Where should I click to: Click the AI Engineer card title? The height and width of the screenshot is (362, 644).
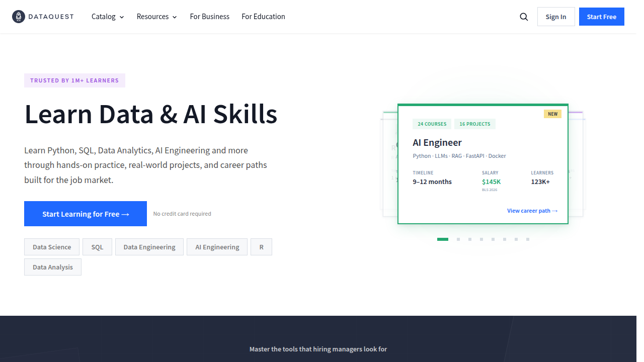click(437, 142)
